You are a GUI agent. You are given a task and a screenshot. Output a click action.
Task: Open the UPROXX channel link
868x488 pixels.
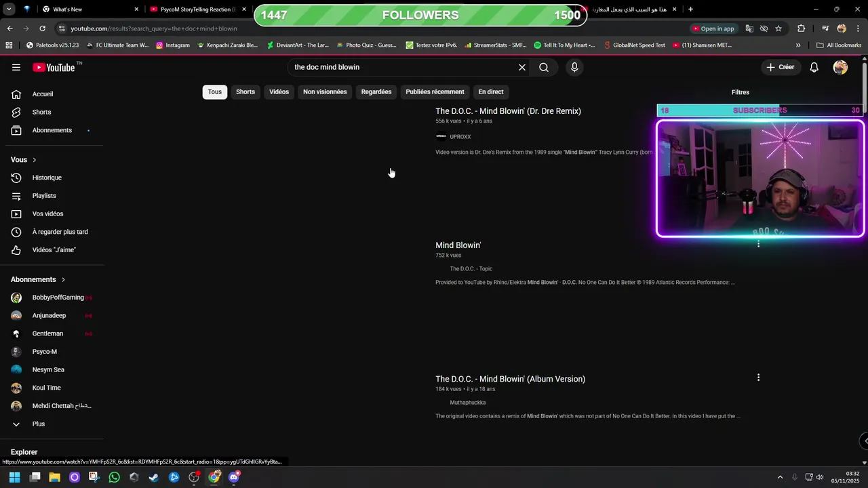460,137
